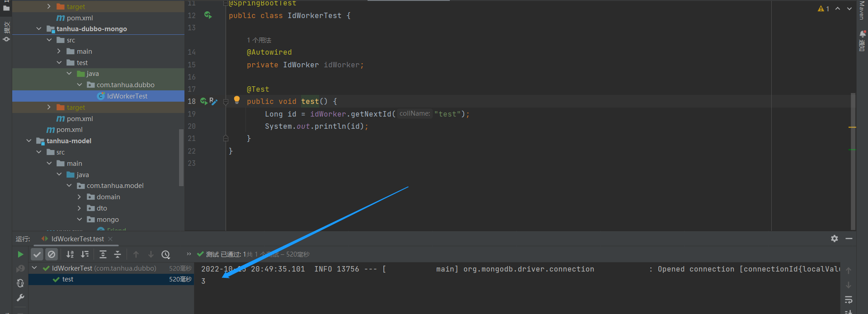Click the getNextId method call

pos(371,114)
